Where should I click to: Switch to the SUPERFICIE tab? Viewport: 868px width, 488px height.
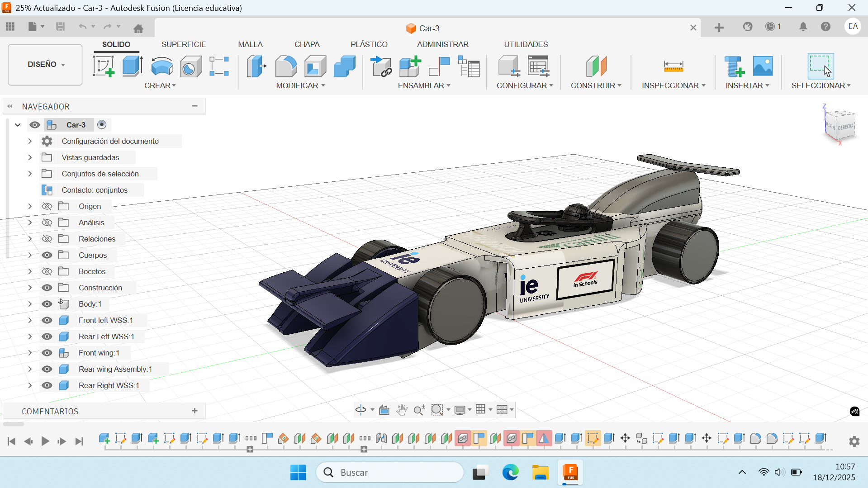[184, 44]
